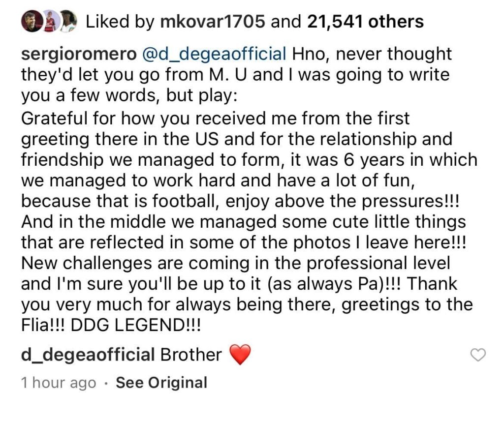Tap the red heart emoji in the comment

point(240,355)
